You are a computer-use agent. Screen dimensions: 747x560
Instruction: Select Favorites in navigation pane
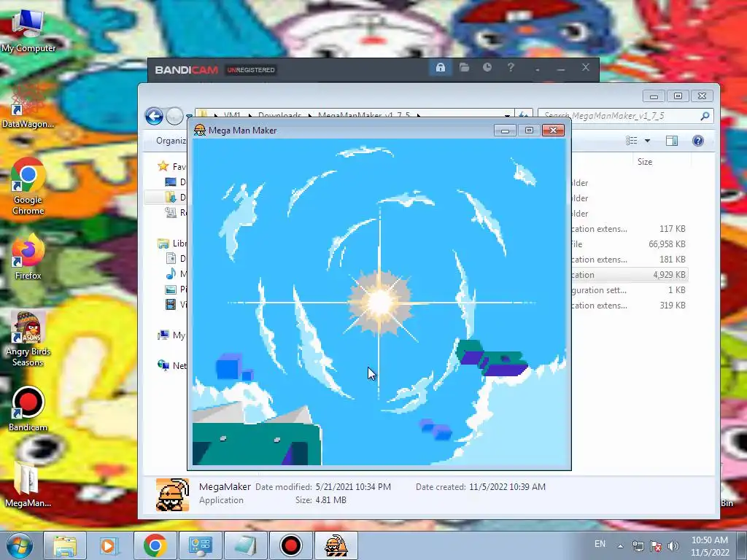[x=172, y=166]
